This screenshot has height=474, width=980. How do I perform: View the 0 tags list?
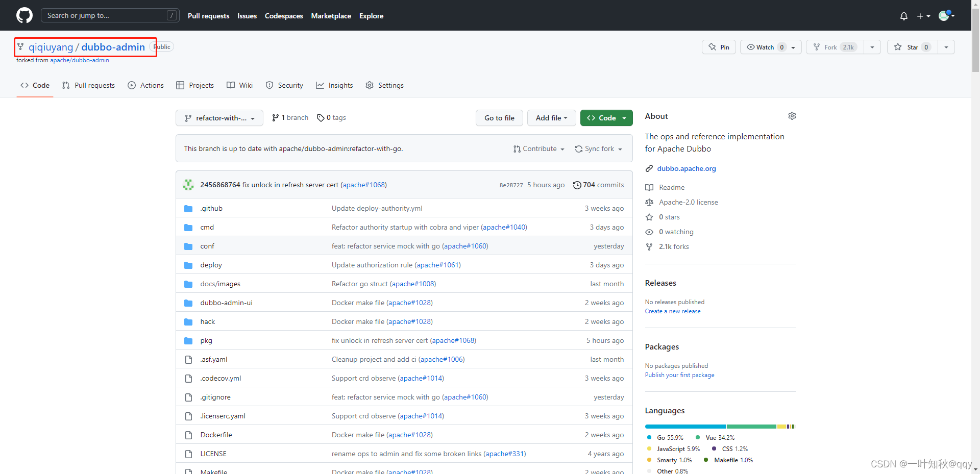coord(331,118)
